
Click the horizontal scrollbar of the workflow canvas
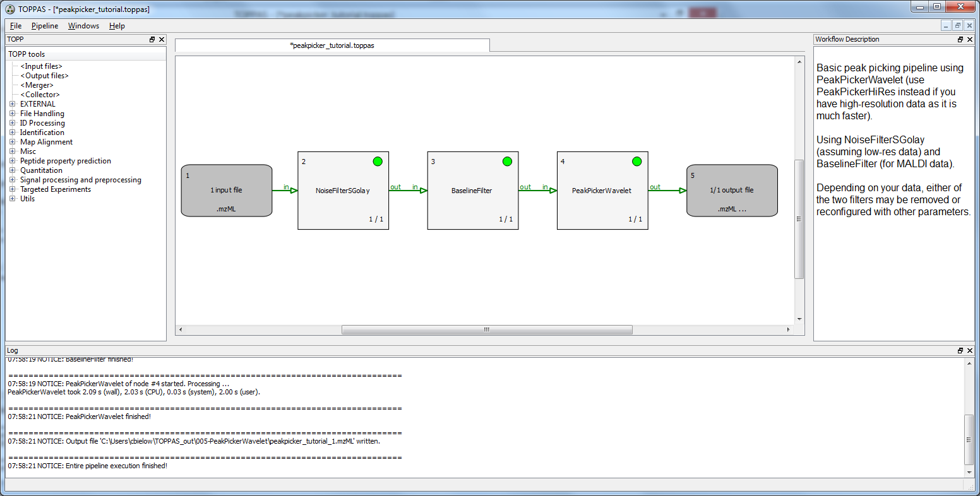(486, 329)
